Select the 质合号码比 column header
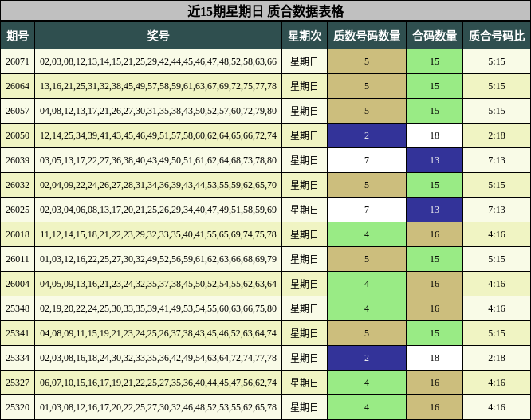Viewport: 531px width, 420px height. click(497, 36)
